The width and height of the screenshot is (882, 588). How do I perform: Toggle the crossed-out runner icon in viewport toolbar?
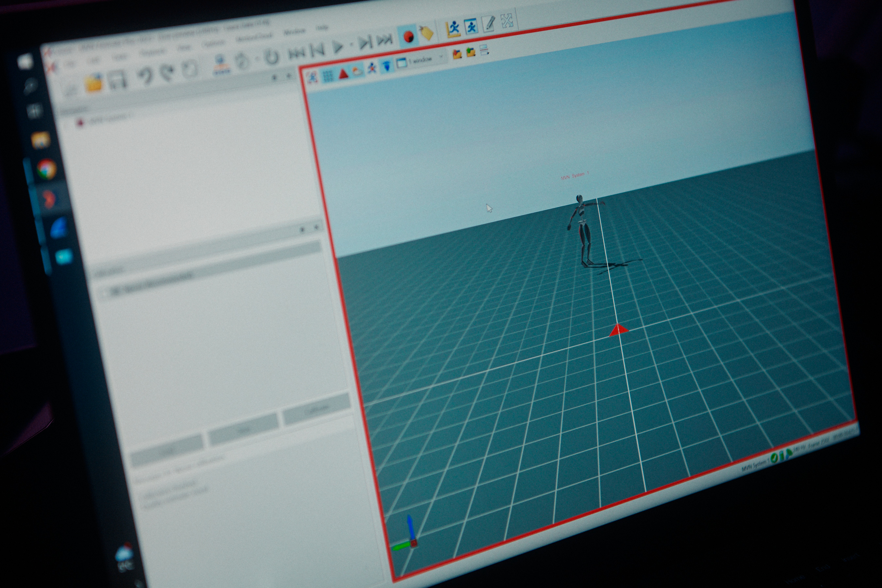[x=312, y=77]
